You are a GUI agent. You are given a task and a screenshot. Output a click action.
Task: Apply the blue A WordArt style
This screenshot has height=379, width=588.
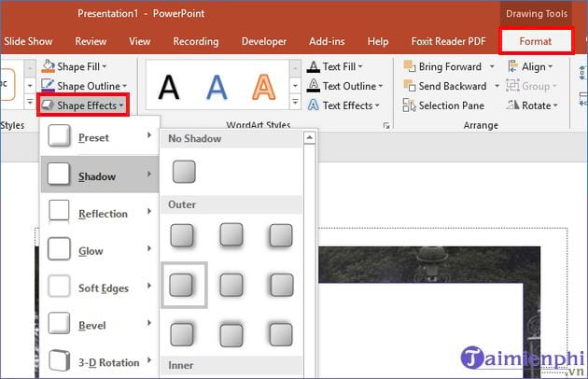point(217,87)
